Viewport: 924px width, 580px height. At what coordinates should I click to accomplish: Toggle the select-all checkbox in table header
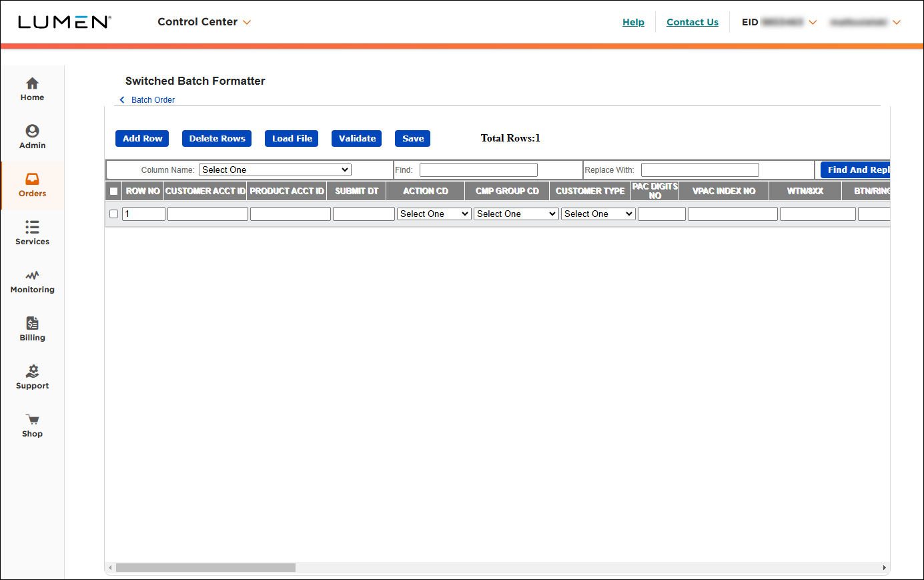114,192
